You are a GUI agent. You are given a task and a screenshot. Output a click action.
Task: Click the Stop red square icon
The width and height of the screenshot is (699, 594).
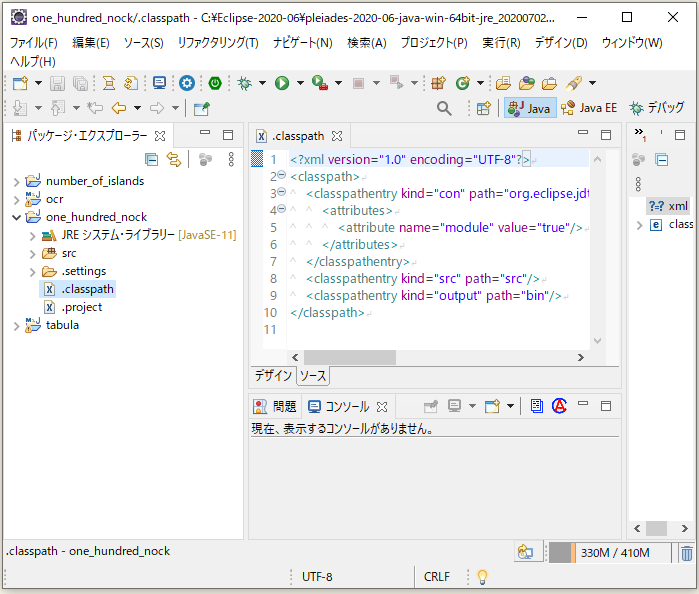point(358,83)
